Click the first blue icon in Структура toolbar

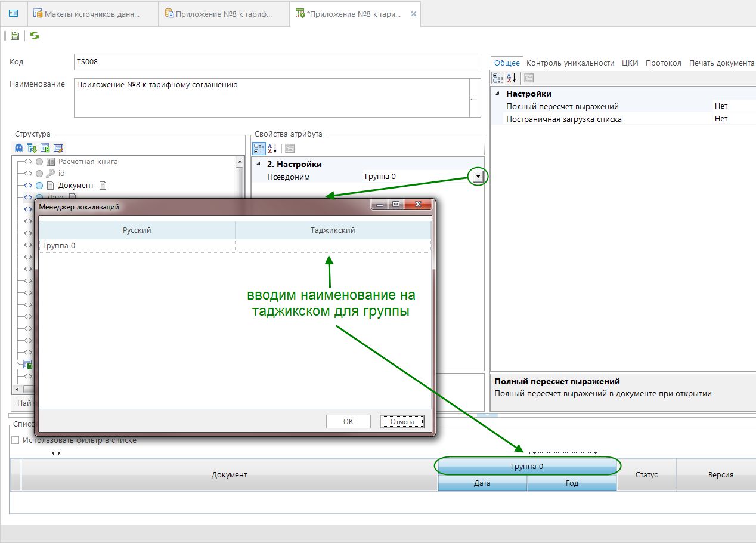coord(19,148)
